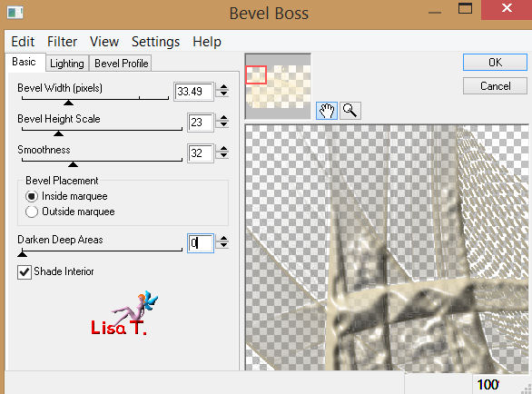532x394 pixels.
Task: Click the Bevel Boss title bar icon
Action: (x=15, y=13)
